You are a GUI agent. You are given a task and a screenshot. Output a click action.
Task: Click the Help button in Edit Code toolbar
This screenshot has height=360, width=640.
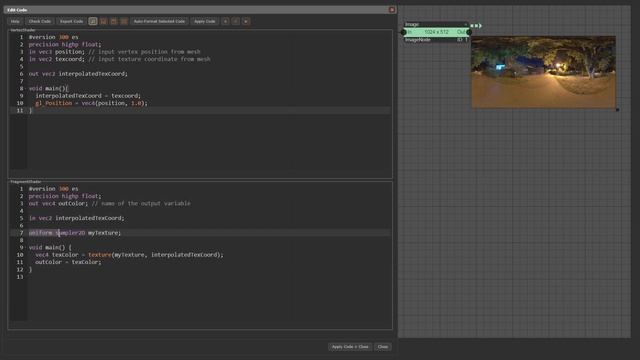(15, 21)
